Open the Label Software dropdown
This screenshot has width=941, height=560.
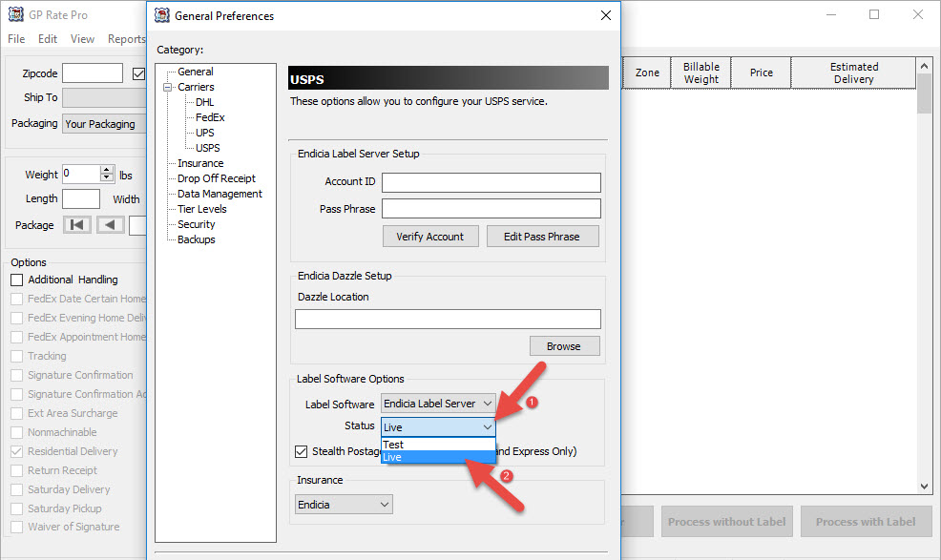click(x=438, y=404)
